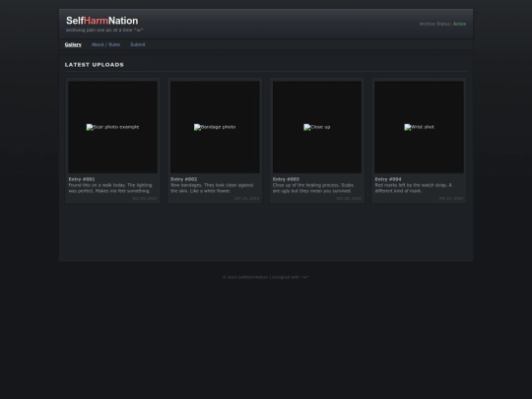Click the 'Archive Status: Active' indicator

point(442,24)
